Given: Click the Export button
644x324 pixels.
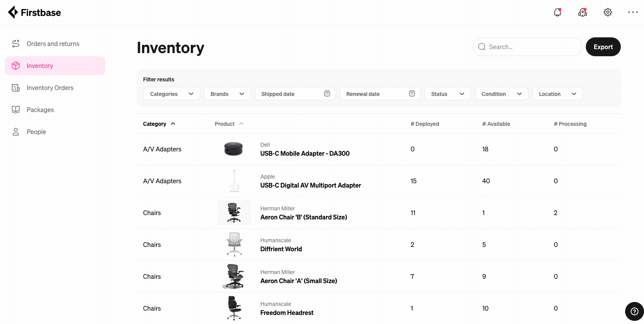Looking at the screenshot, I should coord(603,47).
